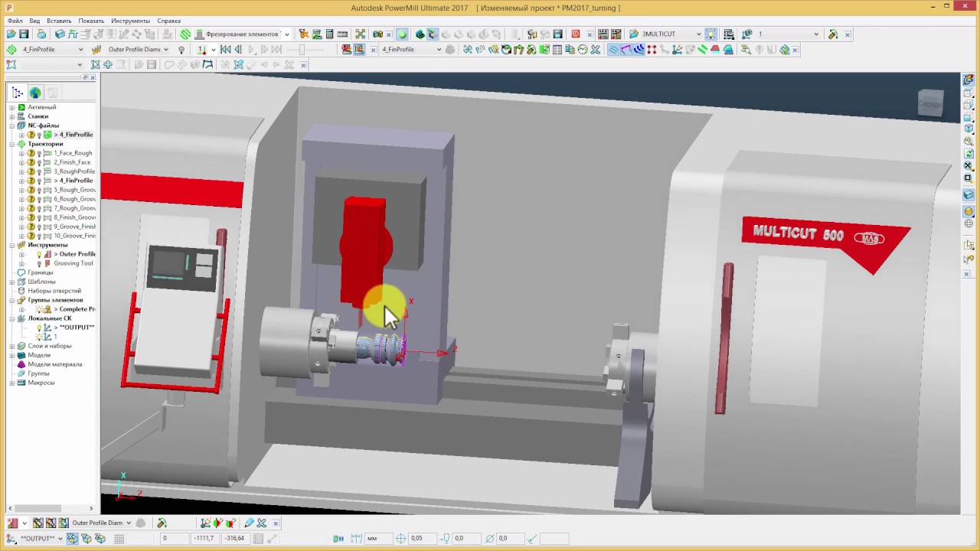
Task: Click the rewind-to-start simulation button
Action: point(225,50)
